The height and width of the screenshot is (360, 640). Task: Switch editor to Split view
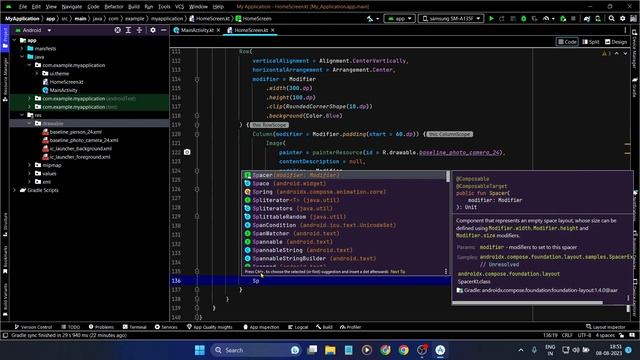click(591, 42)
